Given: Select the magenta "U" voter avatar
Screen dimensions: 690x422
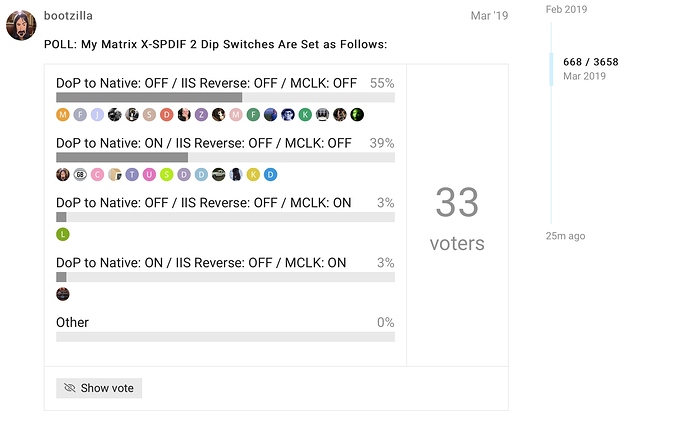Looking at the screenshot, I should 149,174.
